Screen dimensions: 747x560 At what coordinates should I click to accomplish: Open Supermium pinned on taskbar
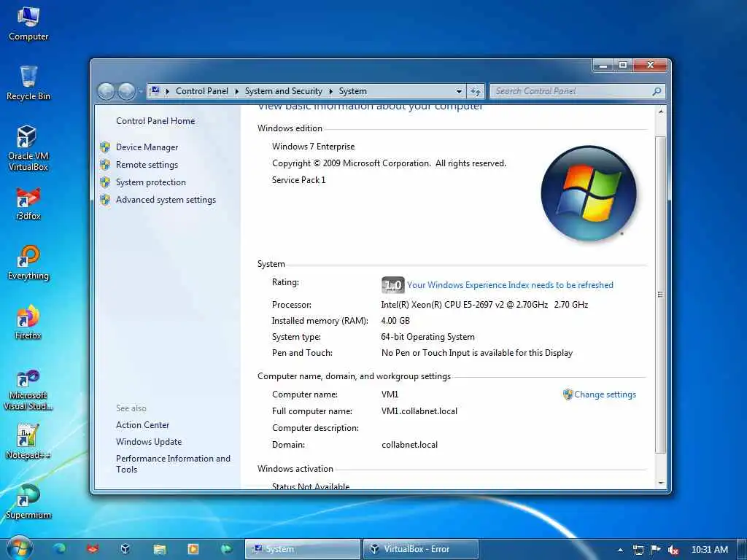tap(226, 548)
